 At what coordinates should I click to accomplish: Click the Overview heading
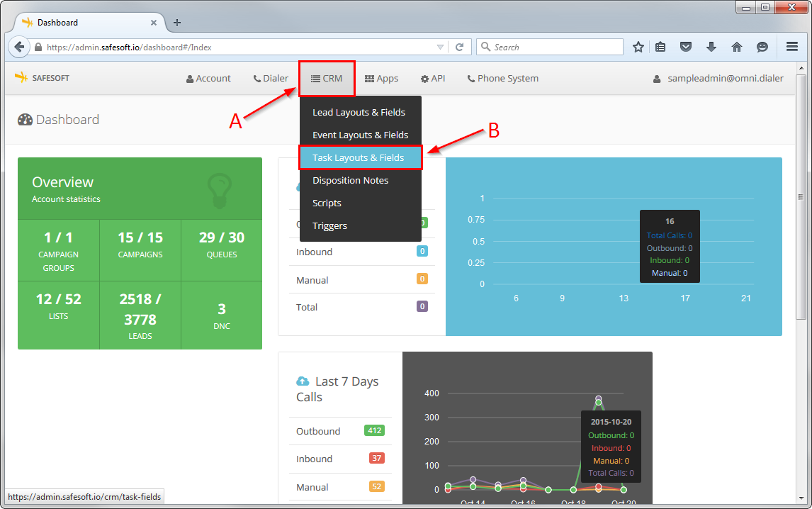(x=62, y=182)
